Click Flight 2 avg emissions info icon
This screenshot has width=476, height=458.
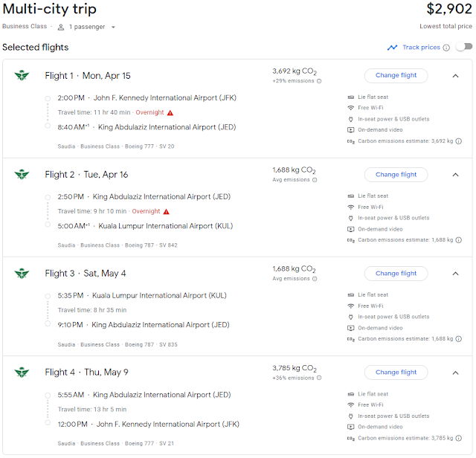tap(315, 179)
